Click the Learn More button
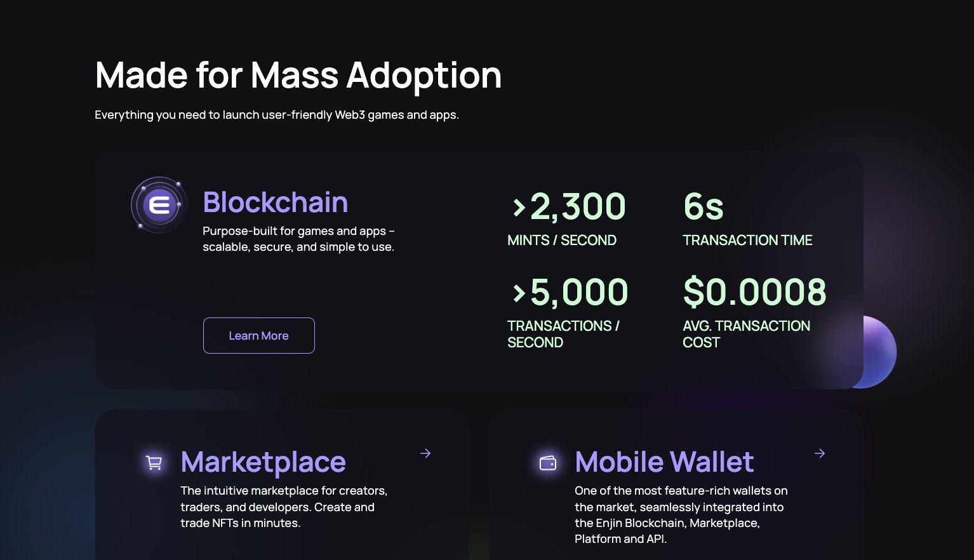This screenshot has width=974, height=560. coord(258,335)
